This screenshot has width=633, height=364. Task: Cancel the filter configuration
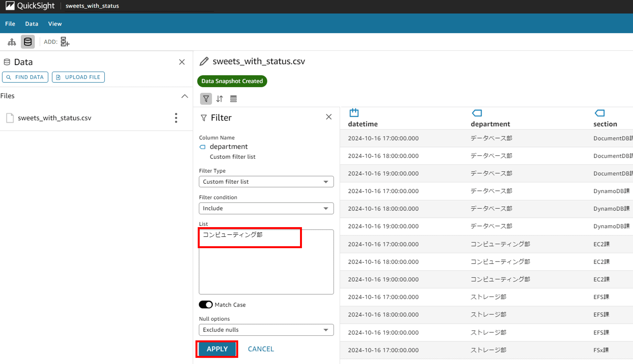click(x=261, y=348)
